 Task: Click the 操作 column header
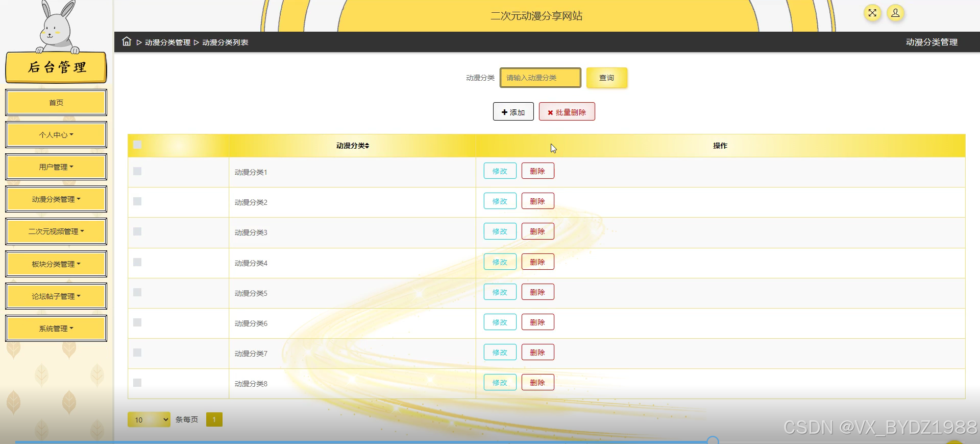(720, 146)
